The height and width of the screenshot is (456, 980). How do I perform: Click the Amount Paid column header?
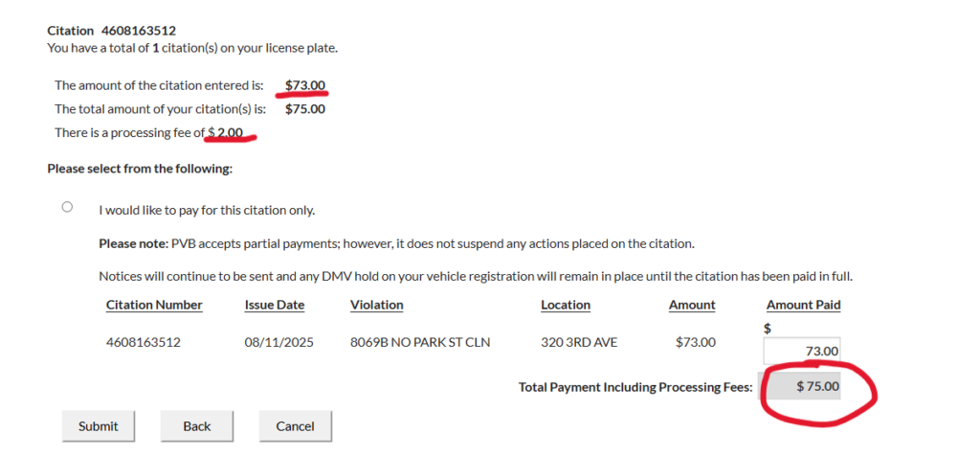click(803, 305)
